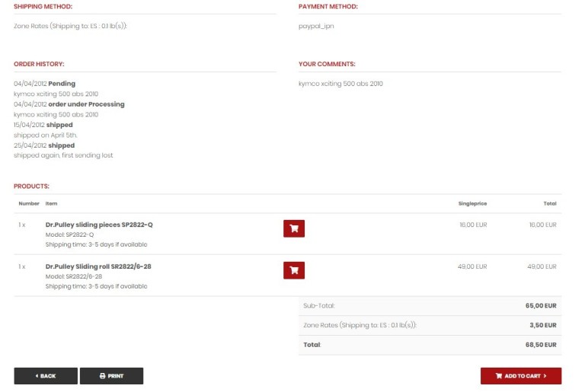The width and height of the screenshot is (585, 392).
Task: Click the cart icon beside Dr.Pulley sliding pieces SP2822-Q
Action: 294,228
